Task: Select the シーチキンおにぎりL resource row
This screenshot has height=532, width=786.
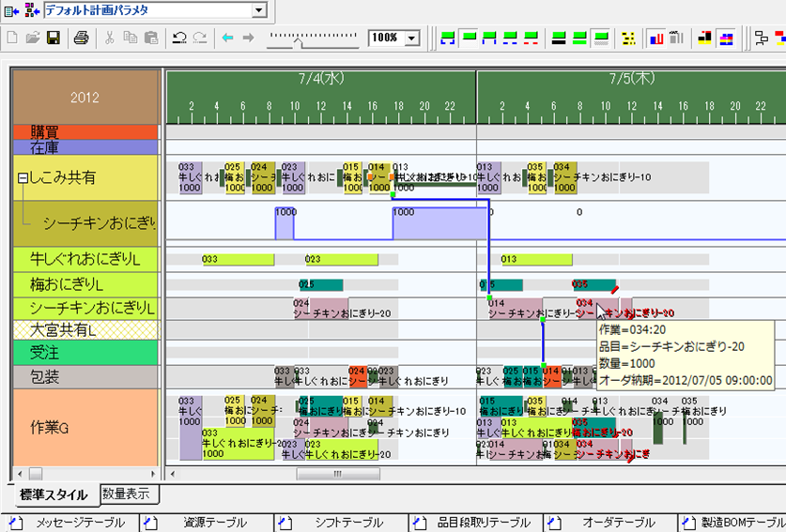Action: (x=85, y=309)
